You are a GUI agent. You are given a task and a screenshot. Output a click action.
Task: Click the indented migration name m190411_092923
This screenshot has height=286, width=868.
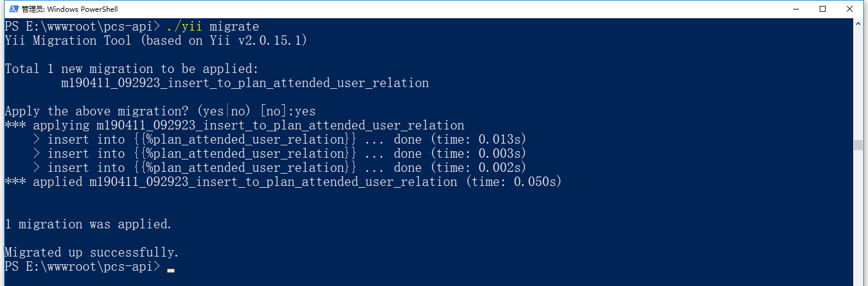pyautogui.click(x=245, y=83)
